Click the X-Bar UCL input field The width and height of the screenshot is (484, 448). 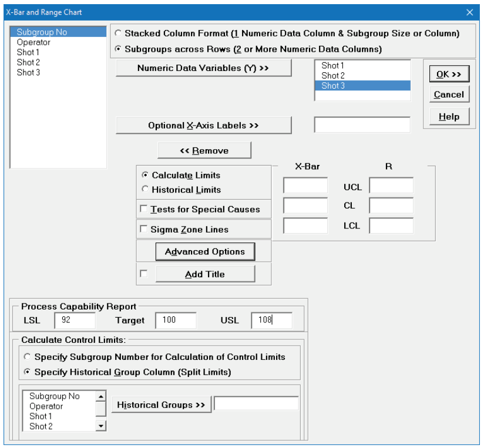tap(305, 186)
